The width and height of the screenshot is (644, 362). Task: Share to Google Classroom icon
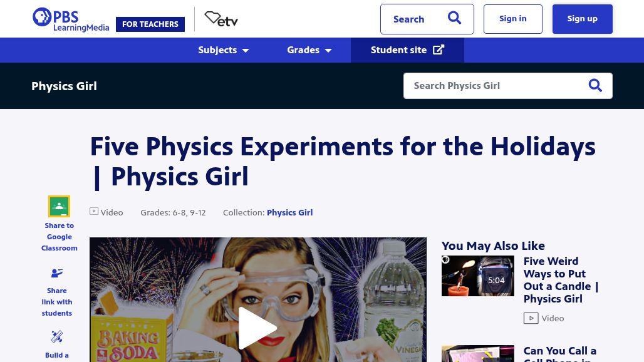point(59,206)
